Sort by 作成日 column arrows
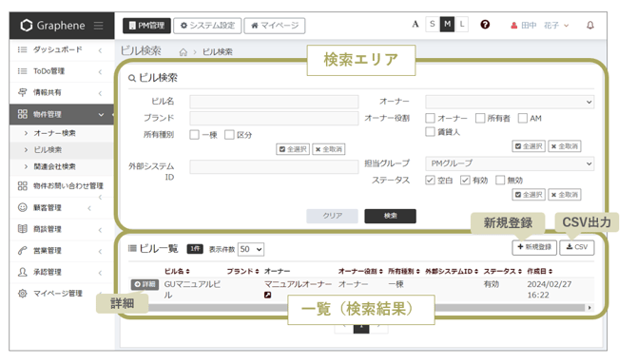Screen dimensions: 637x364 [550, 272]
